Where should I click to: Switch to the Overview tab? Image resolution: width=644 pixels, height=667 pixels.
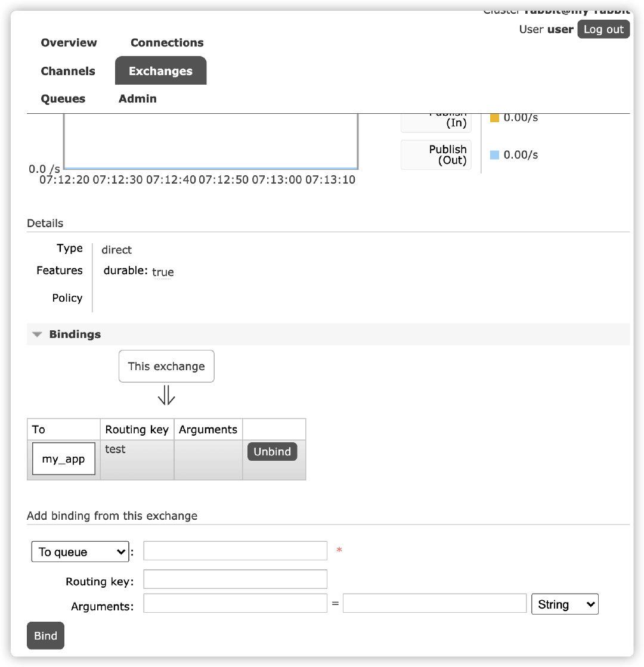coord(69,43)
